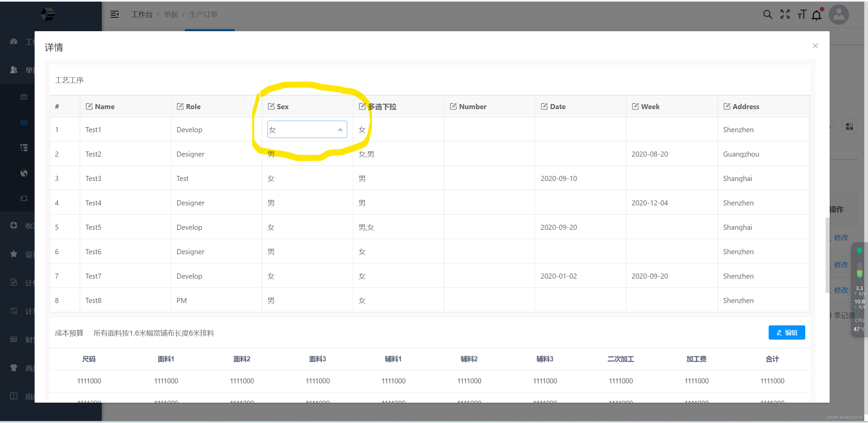
Task: Click the Role cell for Test8
Action: click(182, 301)
